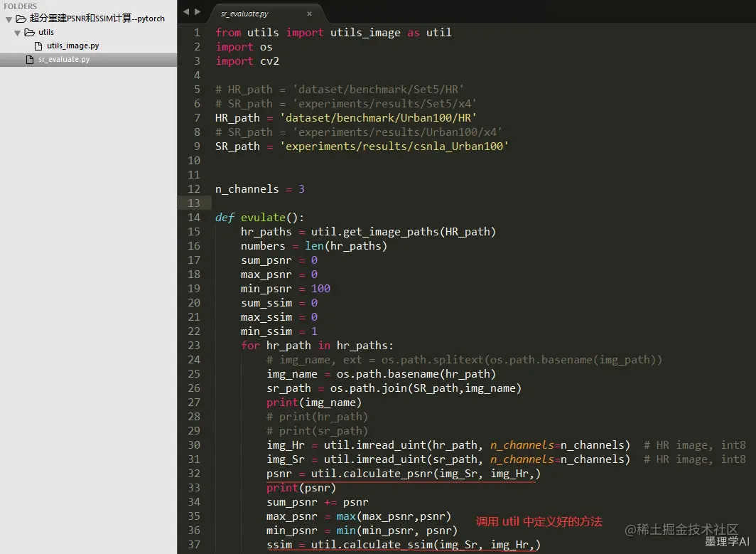
Task: Click line number 13 in gutter
Action: tap(194, 203)
